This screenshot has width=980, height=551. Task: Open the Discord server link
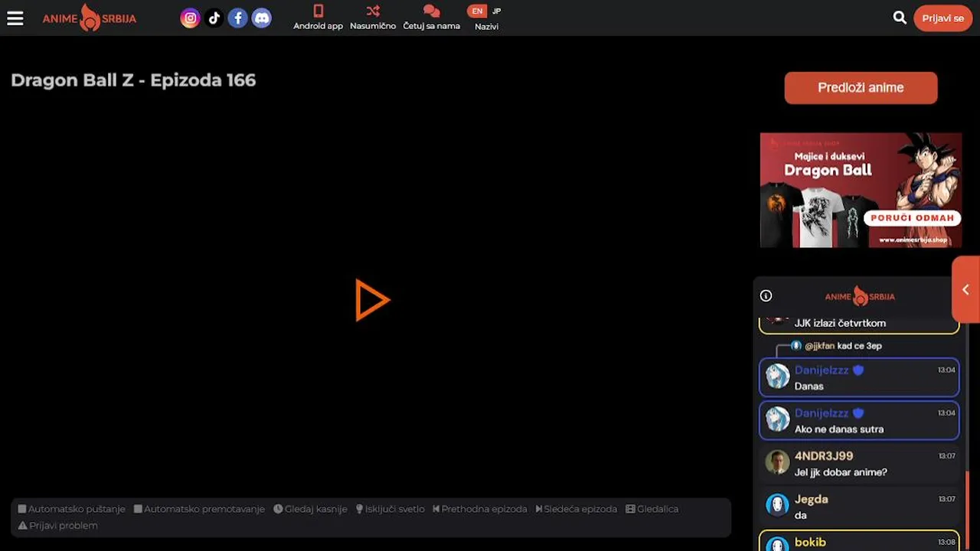262,18
